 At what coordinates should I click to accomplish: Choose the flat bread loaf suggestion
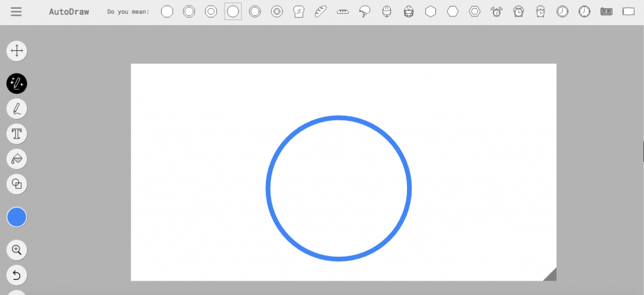[x=343, y=11]
